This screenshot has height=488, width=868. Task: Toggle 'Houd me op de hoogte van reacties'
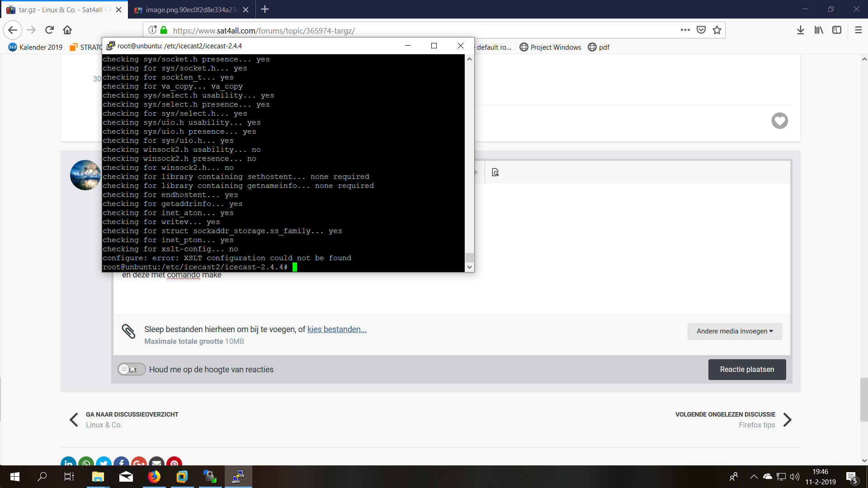tap(131, 369)
